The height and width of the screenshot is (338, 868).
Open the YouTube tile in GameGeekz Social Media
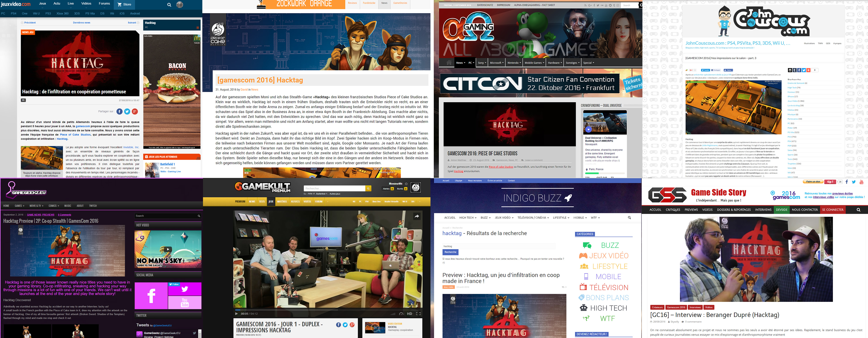point(185,303)
